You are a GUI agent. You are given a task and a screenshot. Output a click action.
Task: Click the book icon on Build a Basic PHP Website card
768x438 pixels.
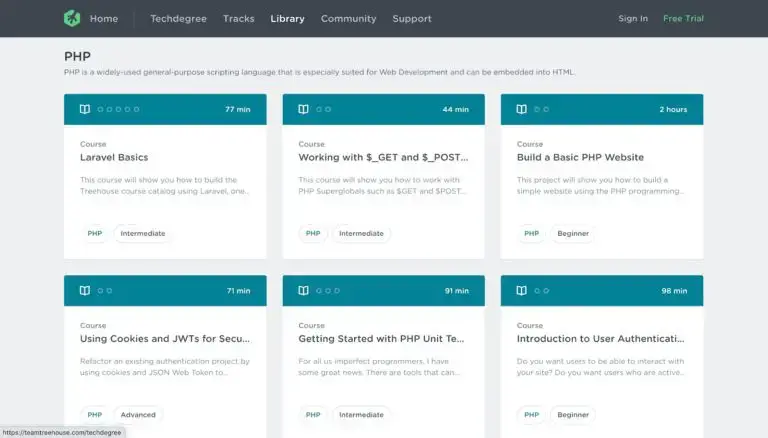tap(522, 109)
